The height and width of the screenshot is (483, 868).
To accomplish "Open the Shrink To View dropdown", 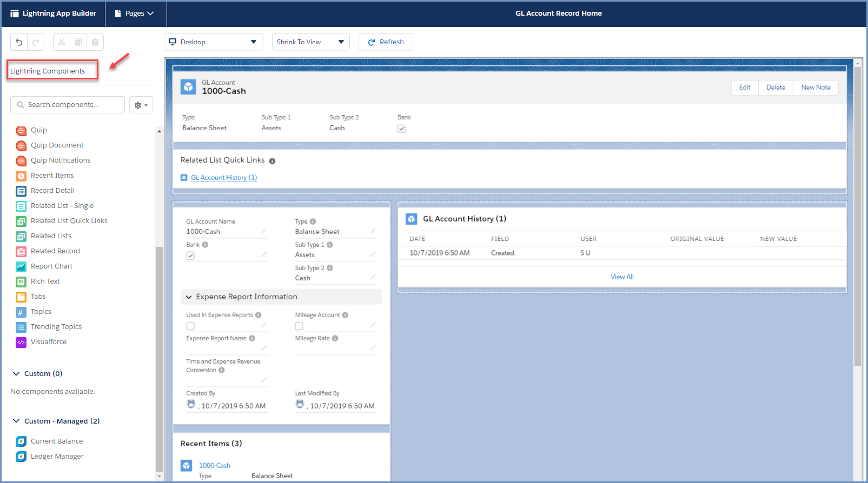I will point(311,42).
